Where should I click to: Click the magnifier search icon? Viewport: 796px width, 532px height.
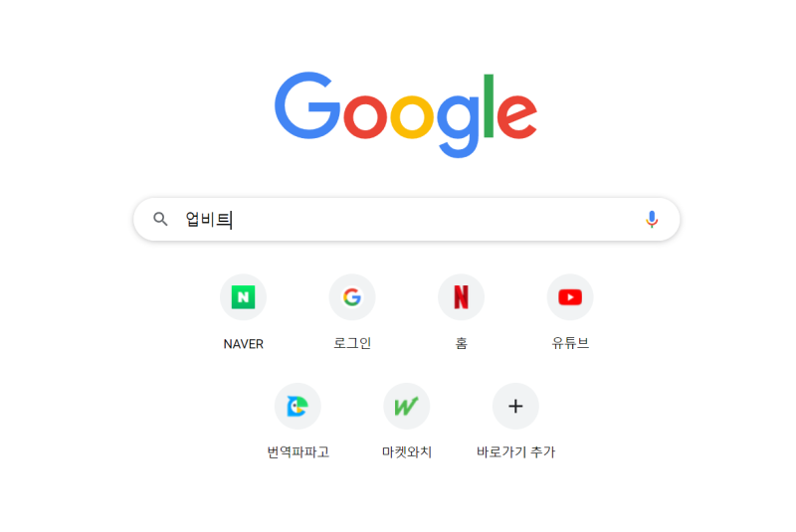pyautogui.click(x=160, y=219)
